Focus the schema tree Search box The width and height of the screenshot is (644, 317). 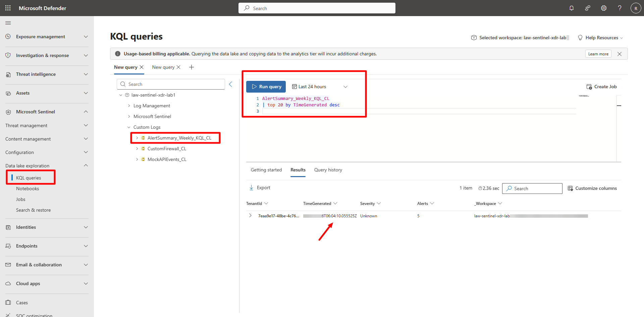(x=171, y=84)
